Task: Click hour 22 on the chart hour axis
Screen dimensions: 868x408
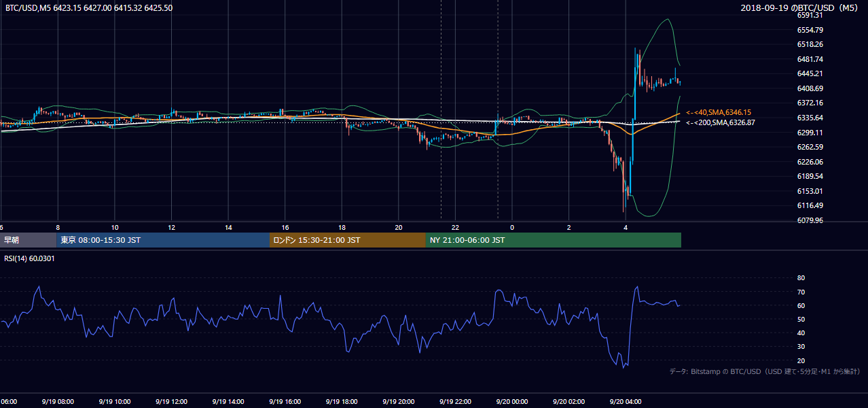Action: (x=455, y=227)
